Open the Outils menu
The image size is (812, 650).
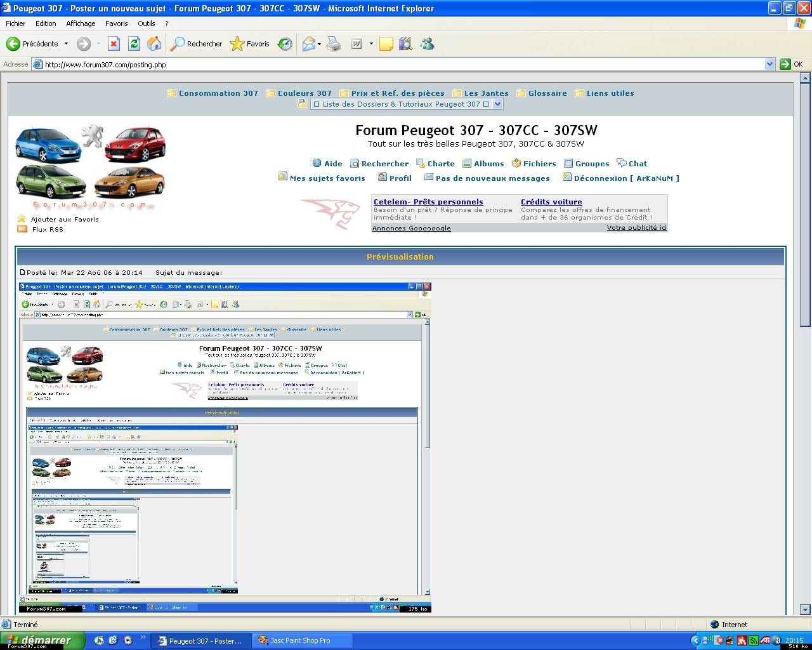(146, 23)
